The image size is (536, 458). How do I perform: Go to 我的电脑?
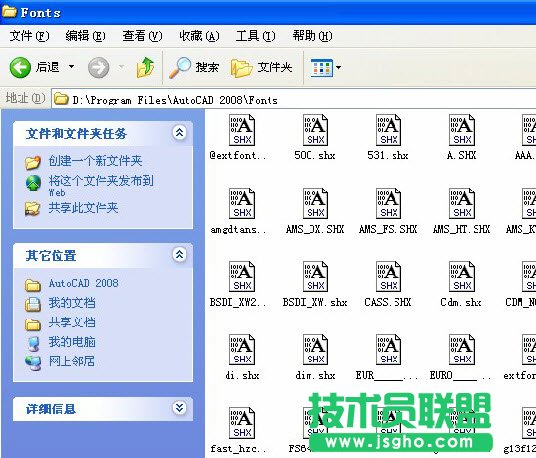point(72,342)
